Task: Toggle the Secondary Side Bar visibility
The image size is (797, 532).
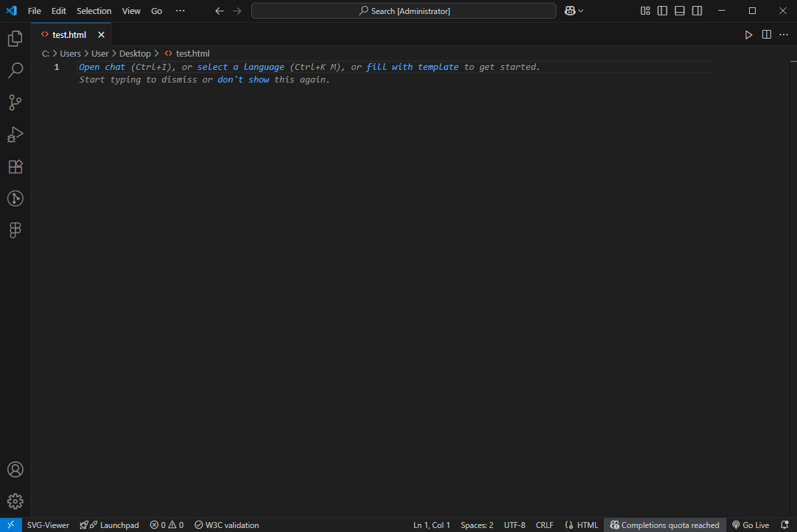Action: 696,11
